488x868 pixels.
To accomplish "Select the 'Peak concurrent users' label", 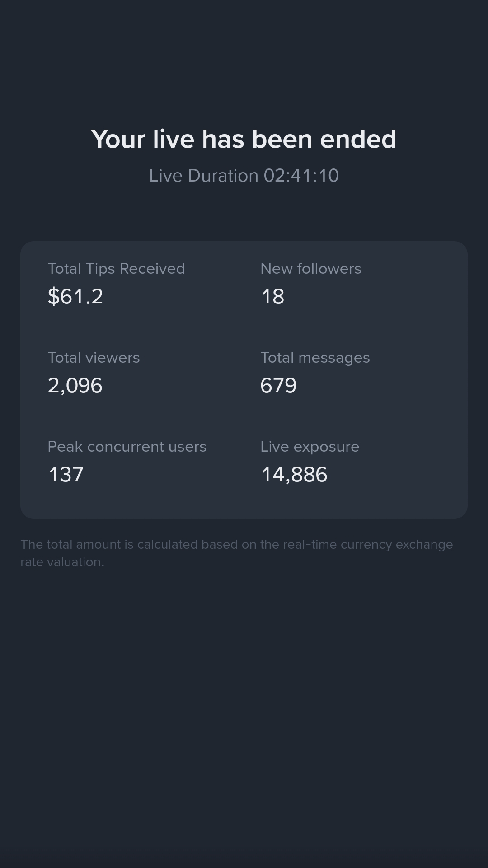I will (127, 447).
